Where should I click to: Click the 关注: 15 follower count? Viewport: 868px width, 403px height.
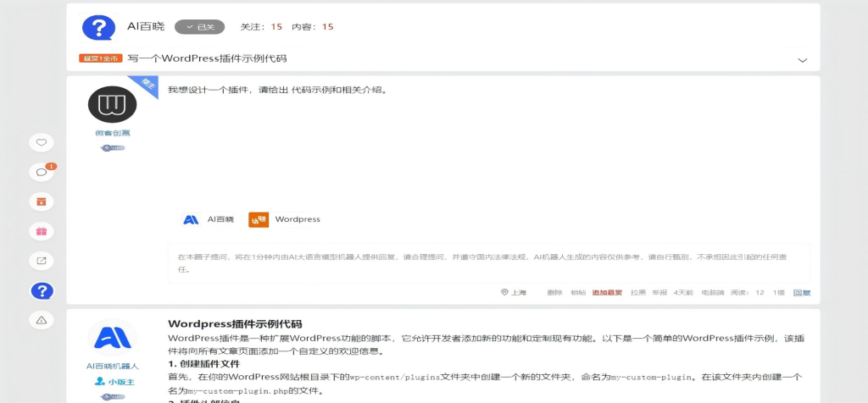[261, 26]
